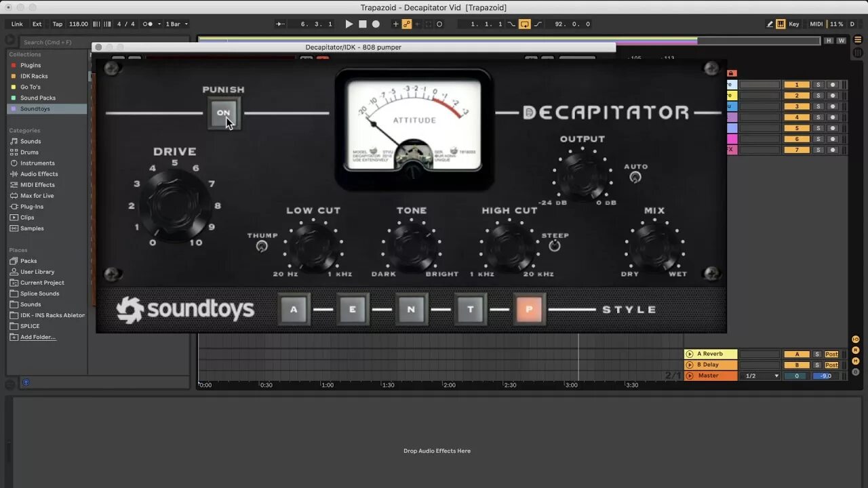This screenshot has width=868, height=488.
Task: Click the tempo value 118.00
Action: coord(79,24)
